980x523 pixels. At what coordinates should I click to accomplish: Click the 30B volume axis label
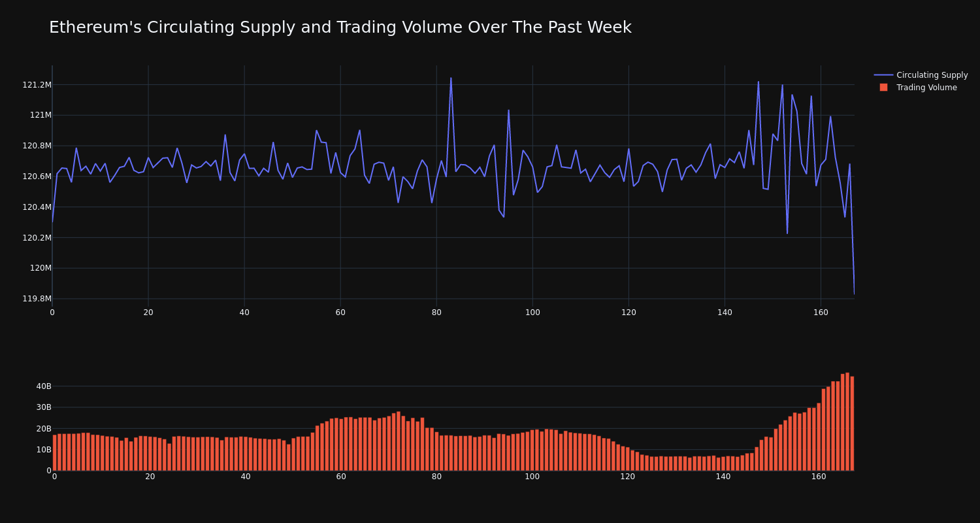[44, 407]
